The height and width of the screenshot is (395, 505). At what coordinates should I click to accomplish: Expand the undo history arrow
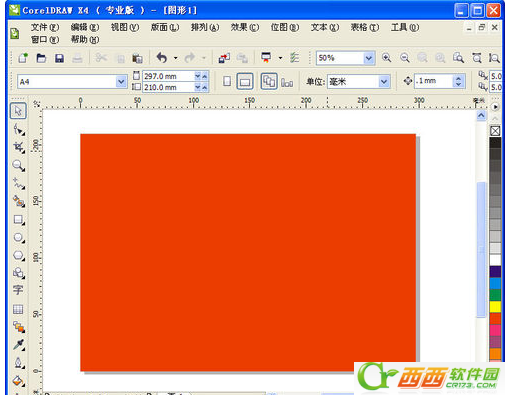point(176,58)
